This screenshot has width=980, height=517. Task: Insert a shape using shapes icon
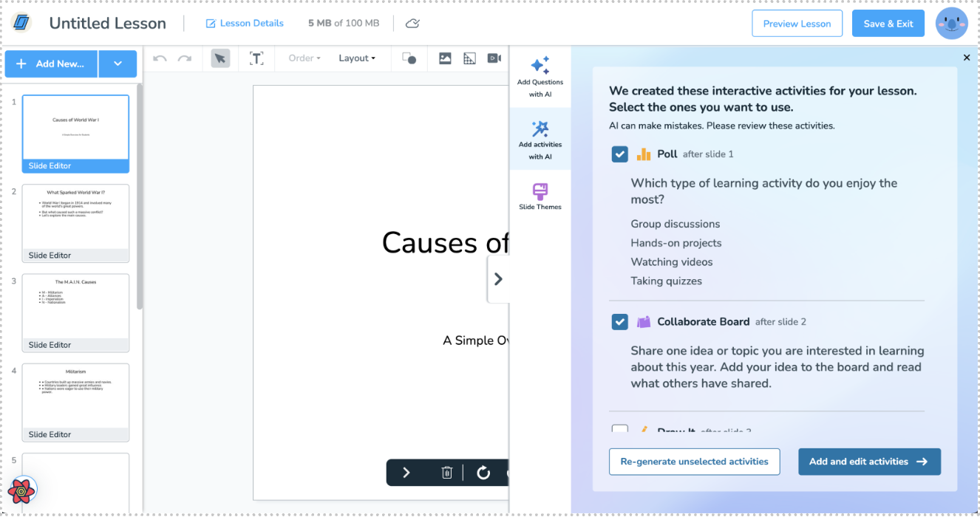(x=409, y=58)
